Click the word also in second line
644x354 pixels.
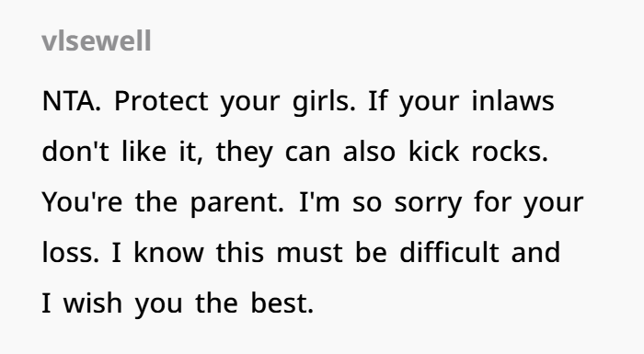click(x=369, y=151)
